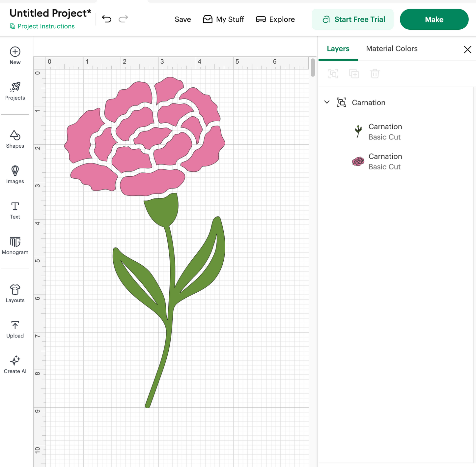
Task: Click the Make button
Action: tap(434, 19)
